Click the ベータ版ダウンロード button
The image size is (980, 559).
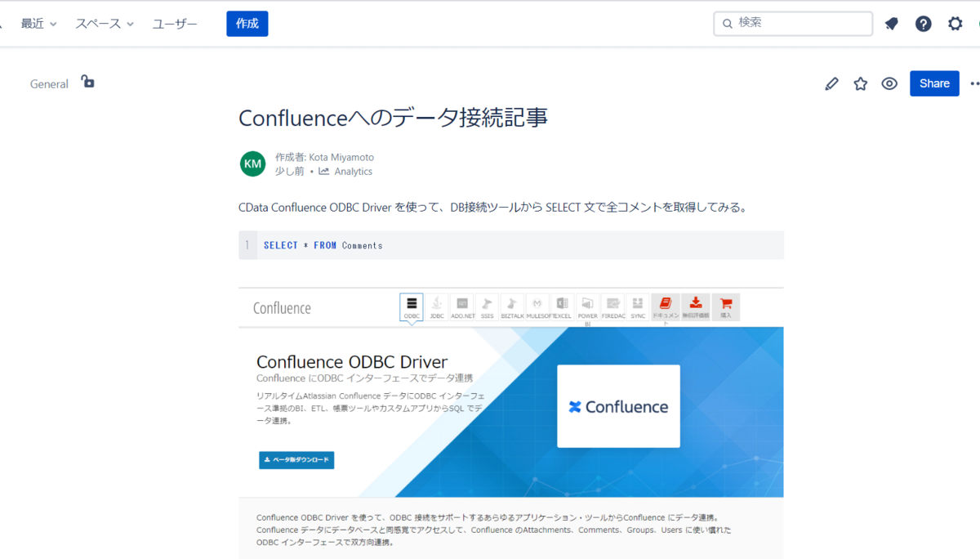[x=296, y=460]
